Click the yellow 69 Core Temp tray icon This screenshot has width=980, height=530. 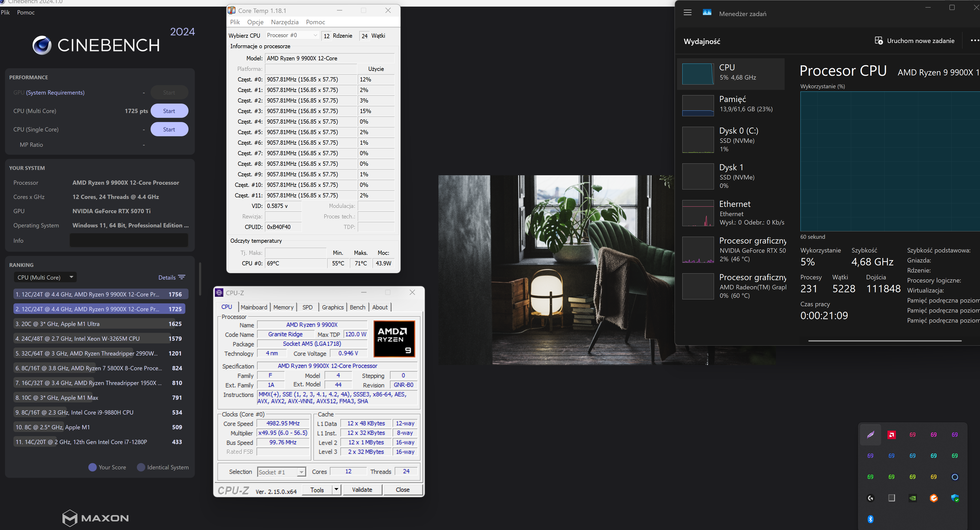[x=933, y=477]
